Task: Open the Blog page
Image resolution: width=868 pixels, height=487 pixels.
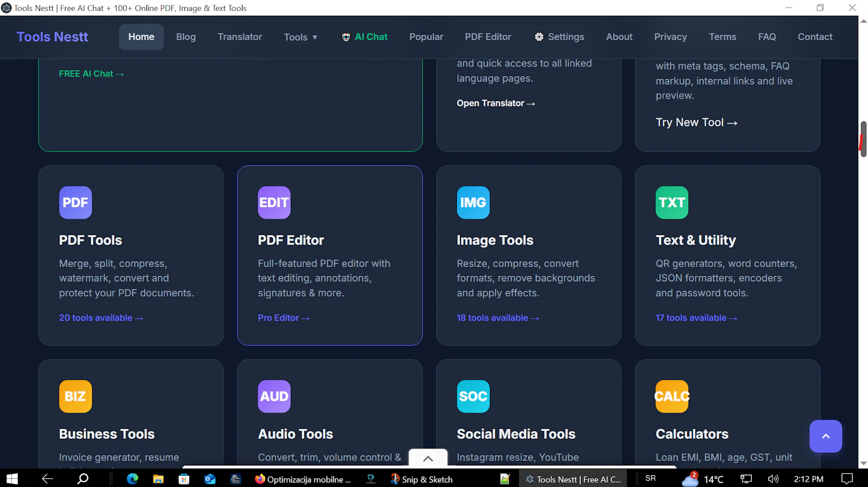Action: pos(186,37)
